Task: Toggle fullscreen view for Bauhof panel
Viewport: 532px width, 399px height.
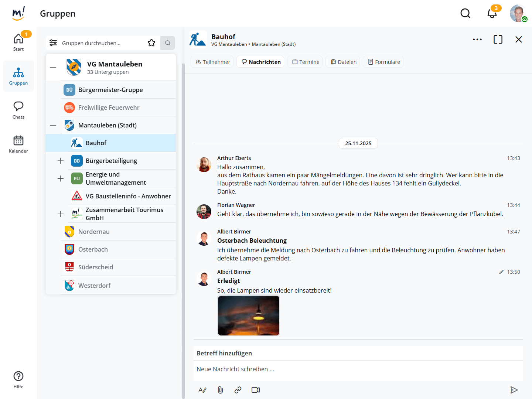Action: [498, 40]
